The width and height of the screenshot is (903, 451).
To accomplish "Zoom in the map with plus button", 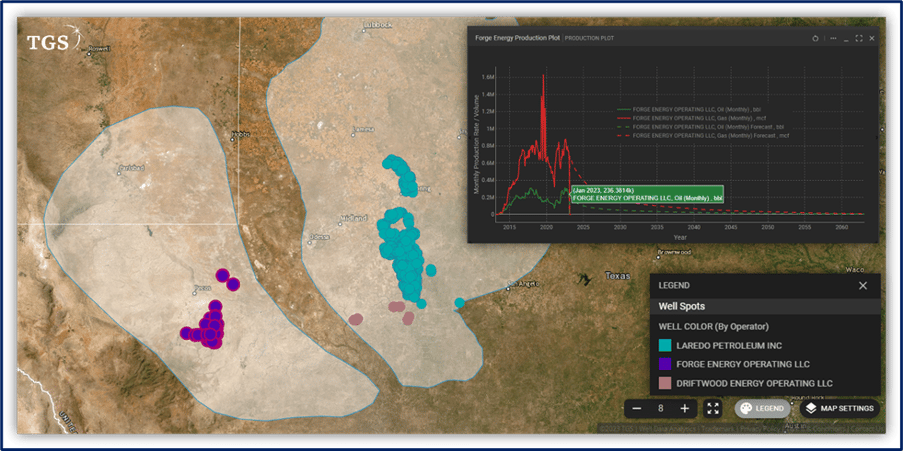I will 685,408.
